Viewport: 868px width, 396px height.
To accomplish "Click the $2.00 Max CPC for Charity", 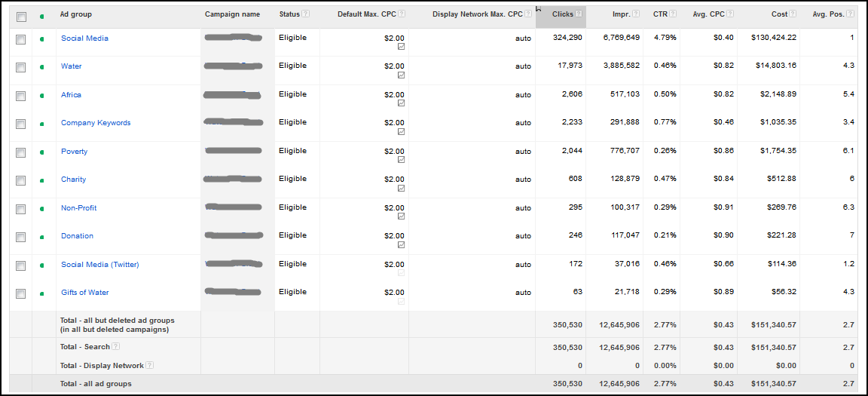I will pyautogui.click(x=394, y=180).
